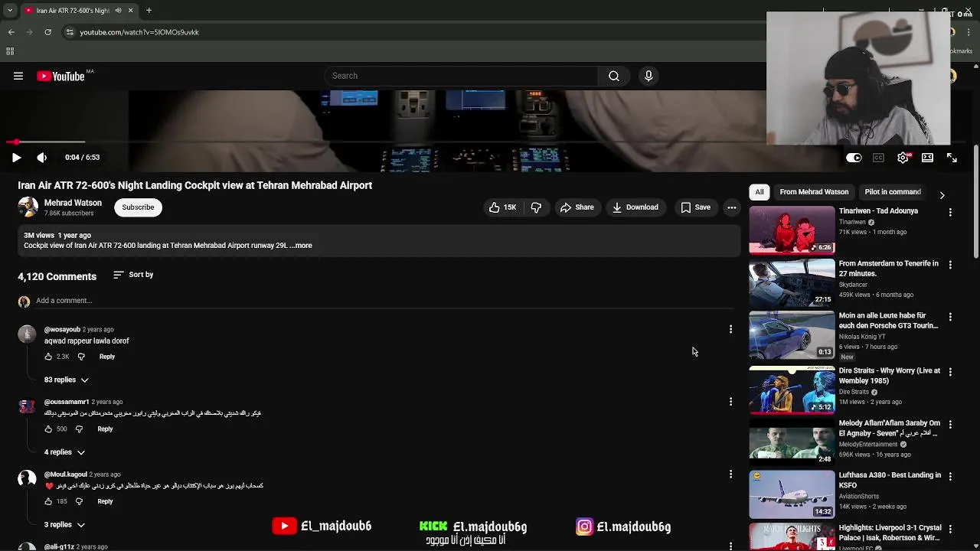
Task: Like @Moul.kagoul's comment
Action: [x=48, y=501]
